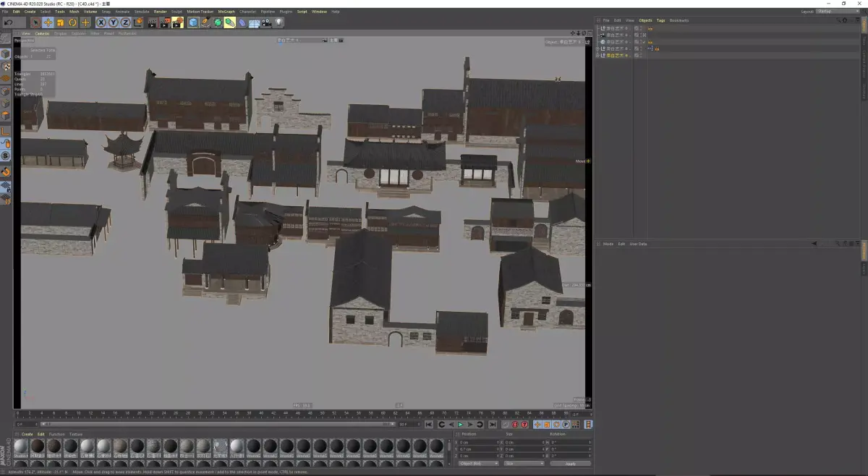Screen dimensions: 868x476
Task: Click the Viewport Solo icon
Action: coord(6,156)
